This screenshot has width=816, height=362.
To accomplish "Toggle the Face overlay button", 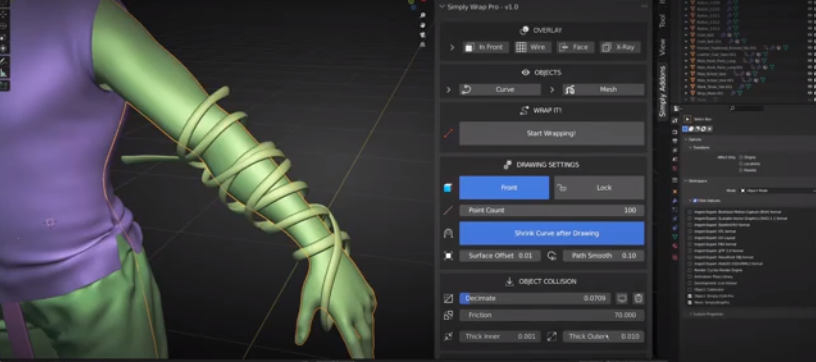I will click(x=575, y=47).
